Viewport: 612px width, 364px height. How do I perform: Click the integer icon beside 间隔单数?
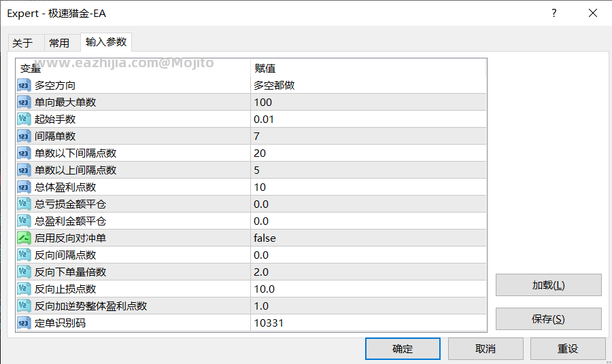pos(24,136)
